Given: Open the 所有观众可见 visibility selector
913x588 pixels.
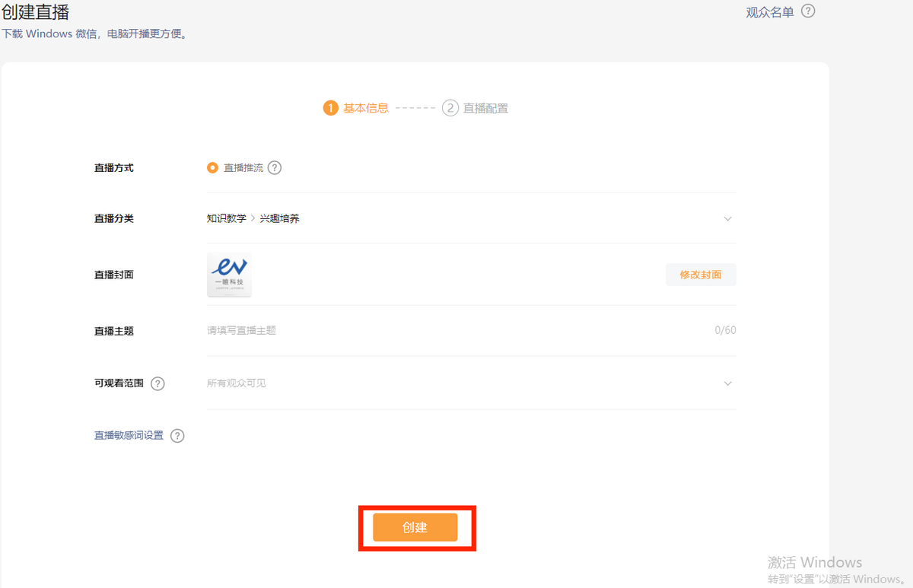Looking at the screenshot, I should point(237,383).
